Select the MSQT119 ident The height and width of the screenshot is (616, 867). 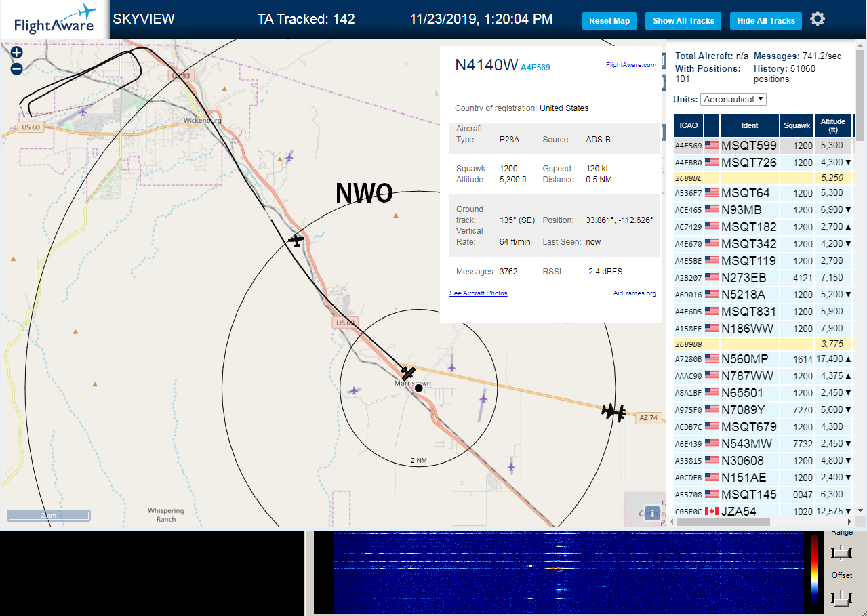tap(748, 261)
